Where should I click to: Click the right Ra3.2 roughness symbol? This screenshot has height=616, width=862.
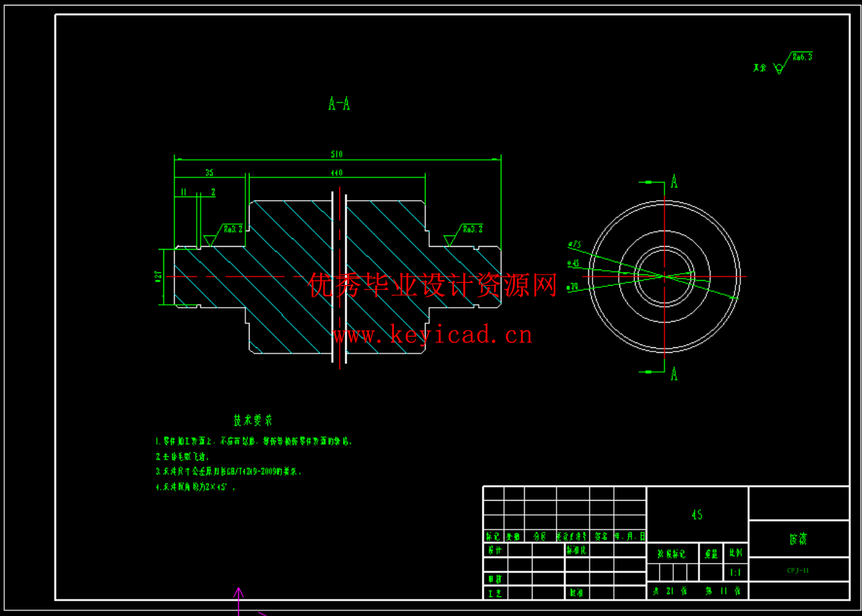pyautogui.click(x=463, y=233)
